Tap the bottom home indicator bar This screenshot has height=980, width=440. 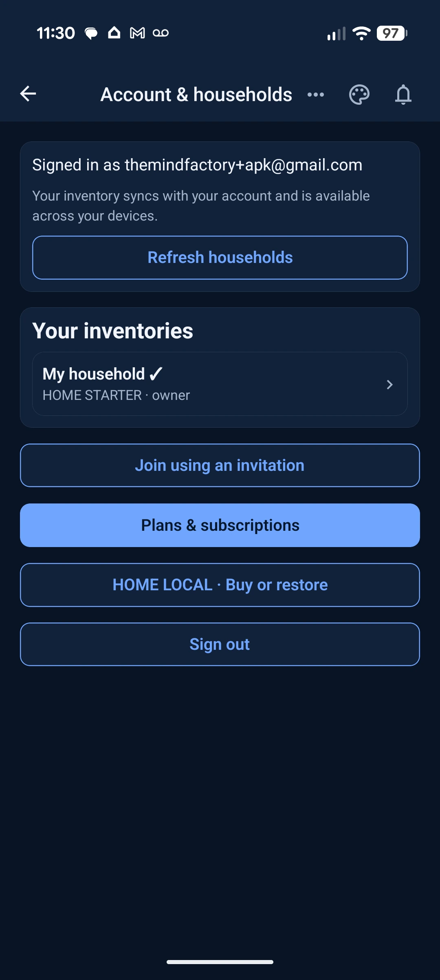220,962
